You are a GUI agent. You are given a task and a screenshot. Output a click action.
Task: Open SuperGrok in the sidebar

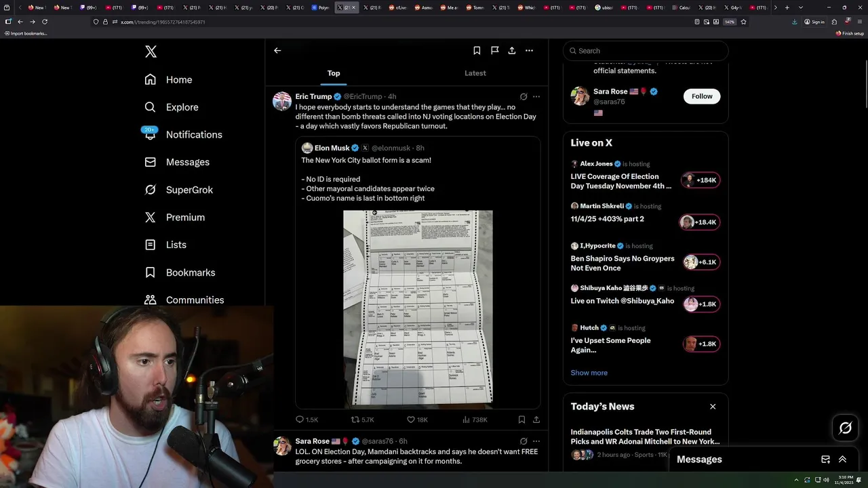(178, 190)
